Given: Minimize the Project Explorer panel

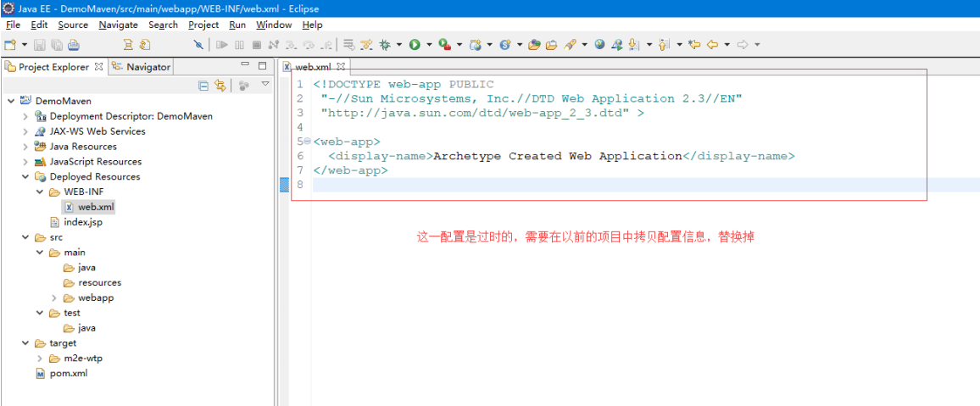Looking at the screenshot, I should coord(246,65).
